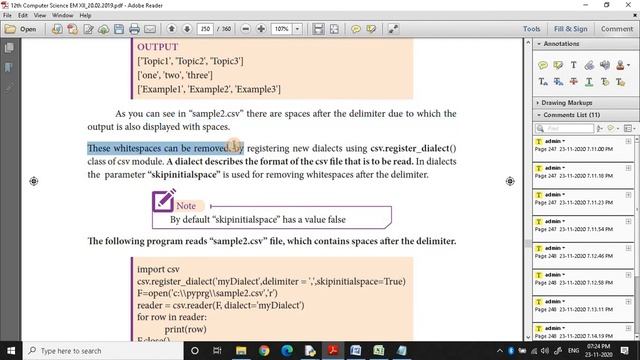Select the red strikethrough text tool
This screenshot has height=360, width=640.
[573, 82]
